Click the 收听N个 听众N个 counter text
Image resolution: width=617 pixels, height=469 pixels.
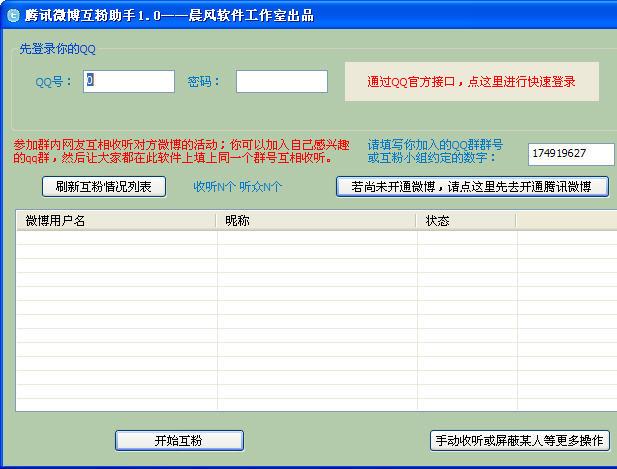238,187
